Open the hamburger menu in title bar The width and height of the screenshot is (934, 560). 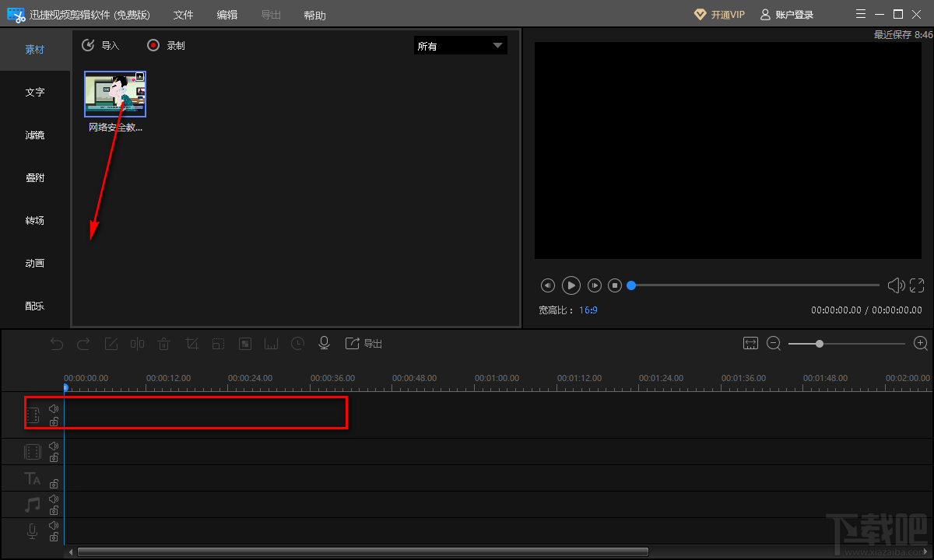point(860,14)
